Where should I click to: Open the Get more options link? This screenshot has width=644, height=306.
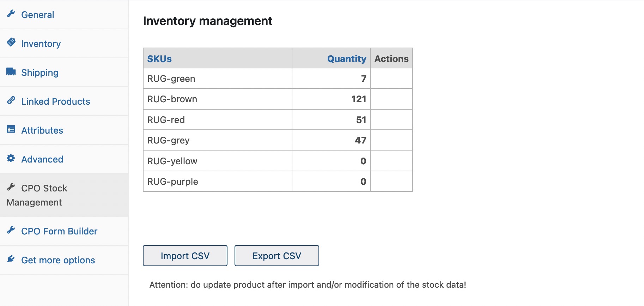pyautogui.click(x=58, y=260)
